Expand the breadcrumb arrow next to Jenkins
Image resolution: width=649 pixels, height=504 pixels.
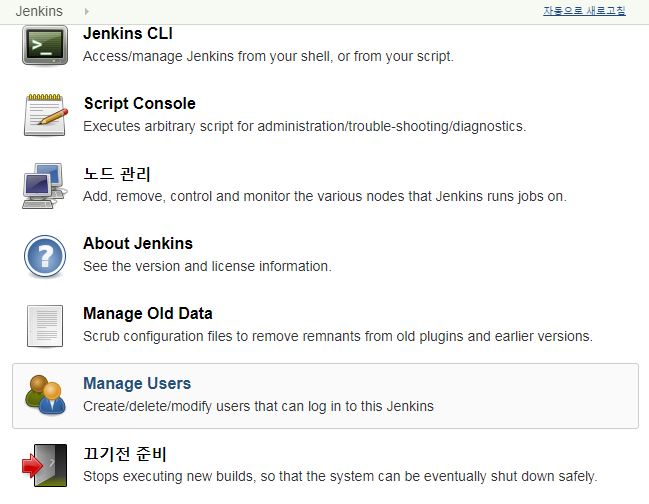(x=87, y=11)
